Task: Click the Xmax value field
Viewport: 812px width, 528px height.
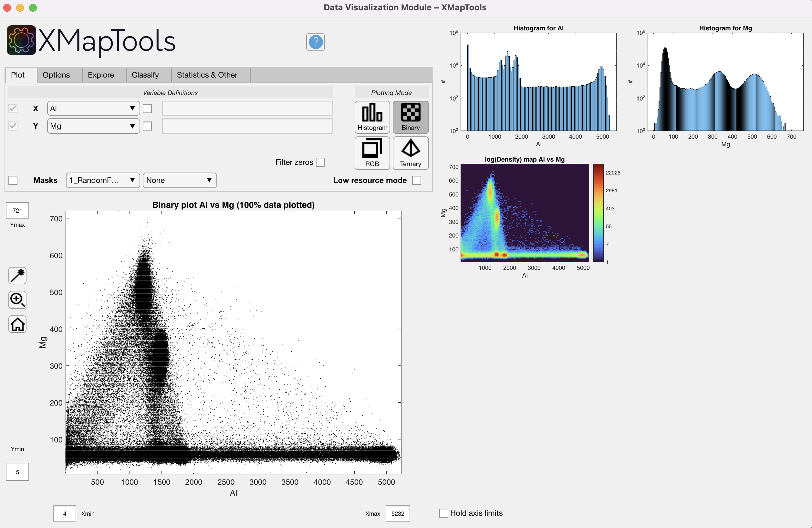Action: 398,513
